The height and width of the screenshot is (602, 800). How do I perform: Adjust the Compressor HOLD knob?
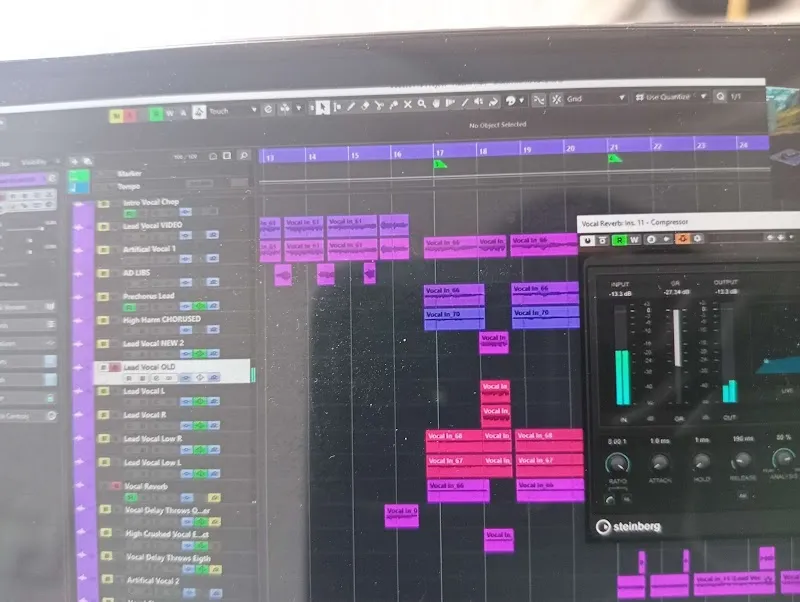(702, 461)
